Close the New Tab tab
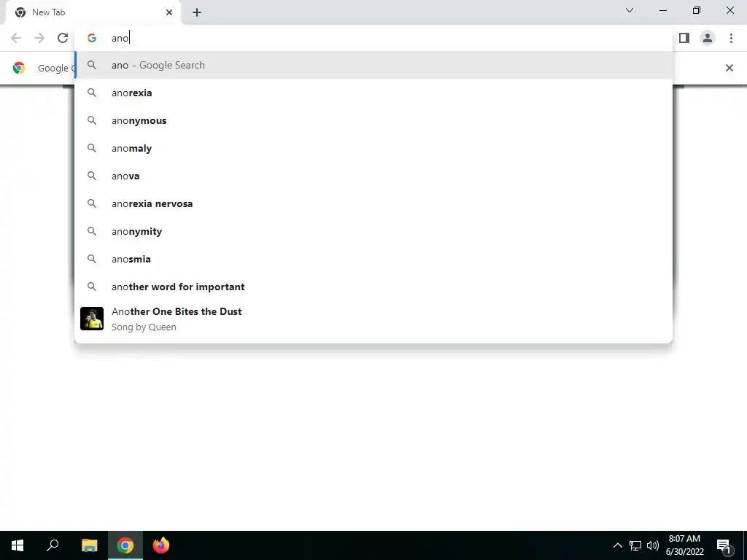This screenshot has width=747, height=560. (x=169, y=12)
